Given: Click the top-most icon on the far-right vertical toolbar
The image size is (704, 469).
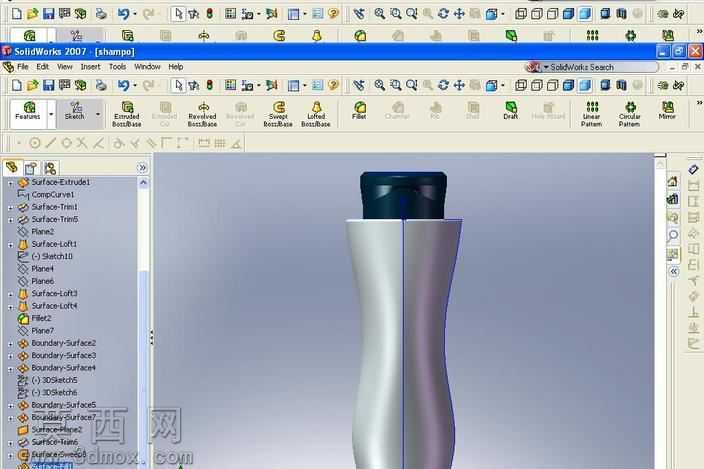Looking at the screenshot, I should (693, 169).
